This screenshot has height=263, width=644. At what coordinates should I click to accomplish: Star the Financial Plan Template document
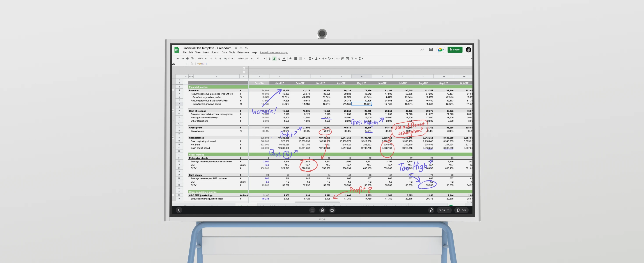(x=236, y=48)
